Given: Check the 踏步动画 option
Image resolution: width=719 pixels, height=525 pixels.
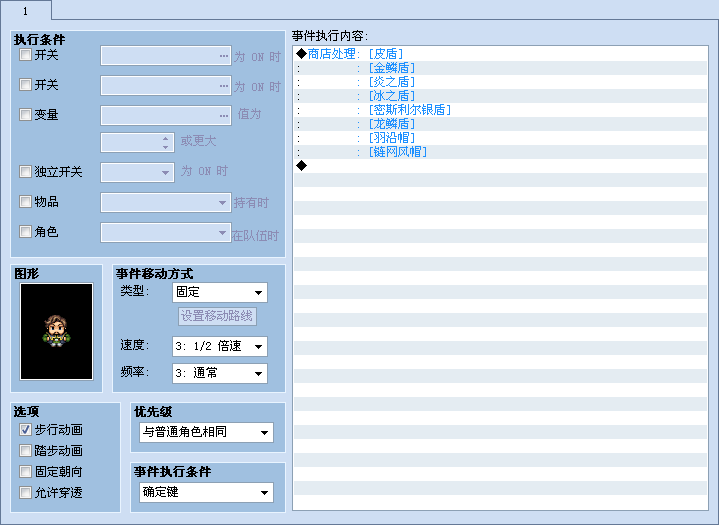Looking at the screenshot, I should pyautogui.click(x=25, y=451).
